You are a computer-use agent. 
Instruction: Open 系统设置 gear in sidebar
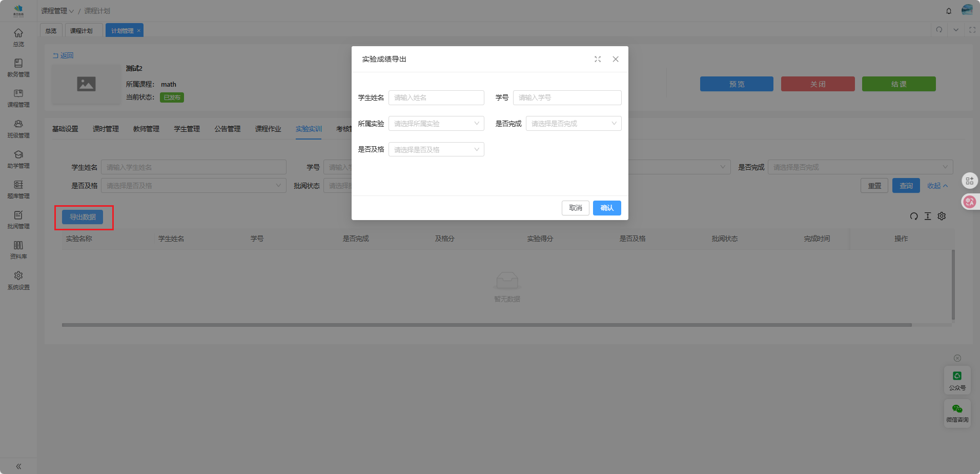18,280
